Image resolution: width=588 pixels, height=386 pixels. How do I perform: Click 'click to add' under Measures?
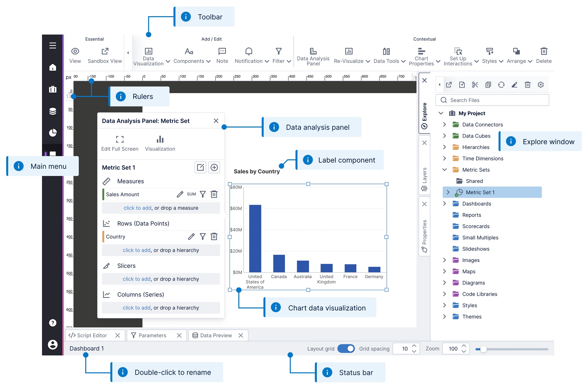137,208
